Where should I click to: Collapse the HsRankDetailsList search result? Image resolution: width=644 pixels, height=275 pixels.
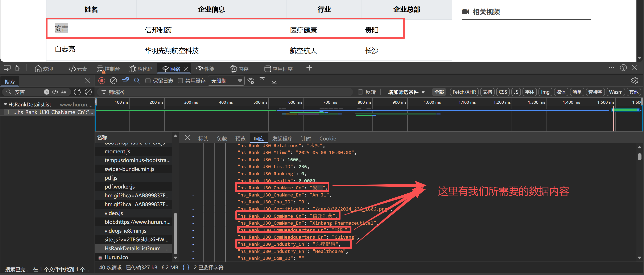pos(5,104)
